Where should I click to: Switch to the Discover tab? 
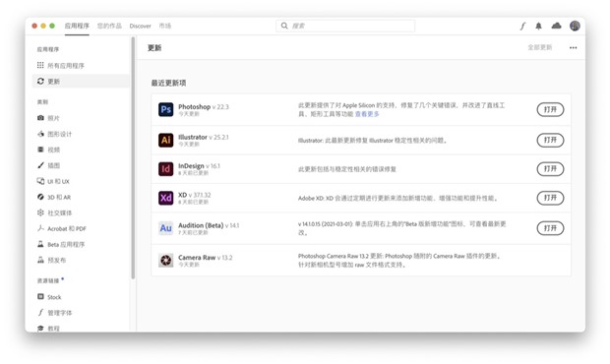140,26
